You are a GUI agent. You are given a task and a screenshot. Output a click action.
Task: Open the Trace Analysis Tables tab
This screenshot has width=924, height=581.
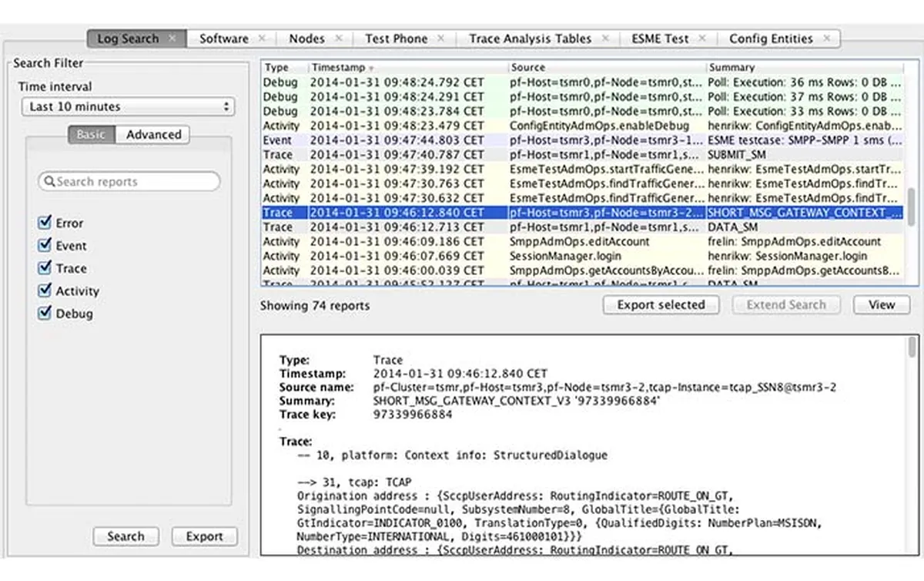(x=530, y=39)
